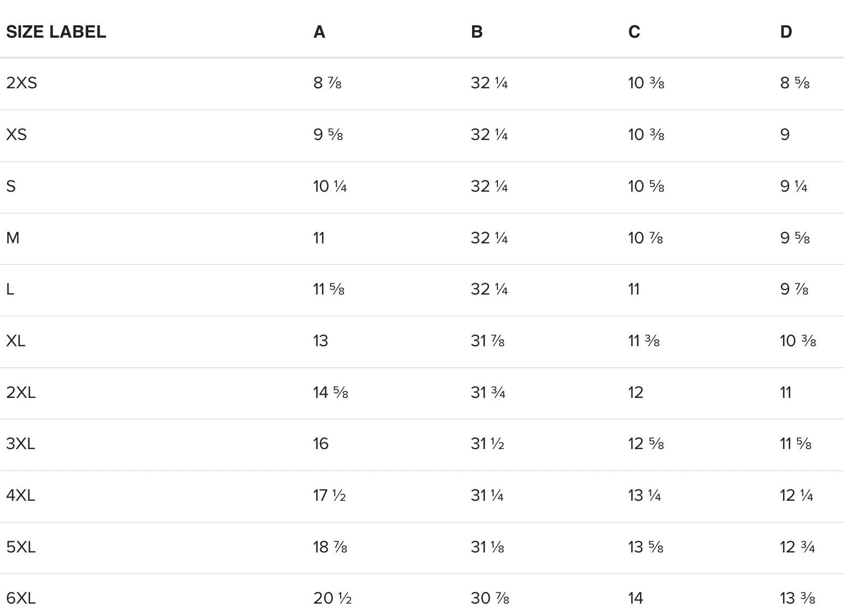Click column header B
Viewport: 844px width, 616px height.
point(476,32)
